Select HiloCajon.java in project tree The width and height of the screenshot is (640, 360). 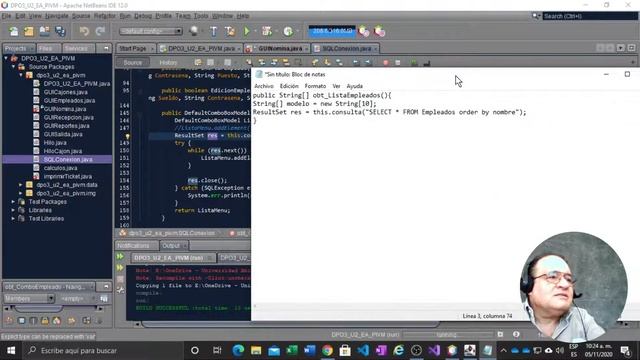pyautogui.click(x=62, y=151)
